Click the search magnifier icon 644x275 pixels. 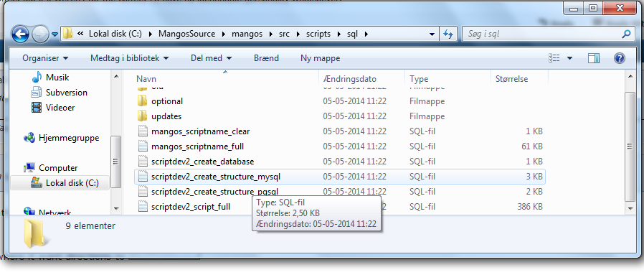pos(626,34)
